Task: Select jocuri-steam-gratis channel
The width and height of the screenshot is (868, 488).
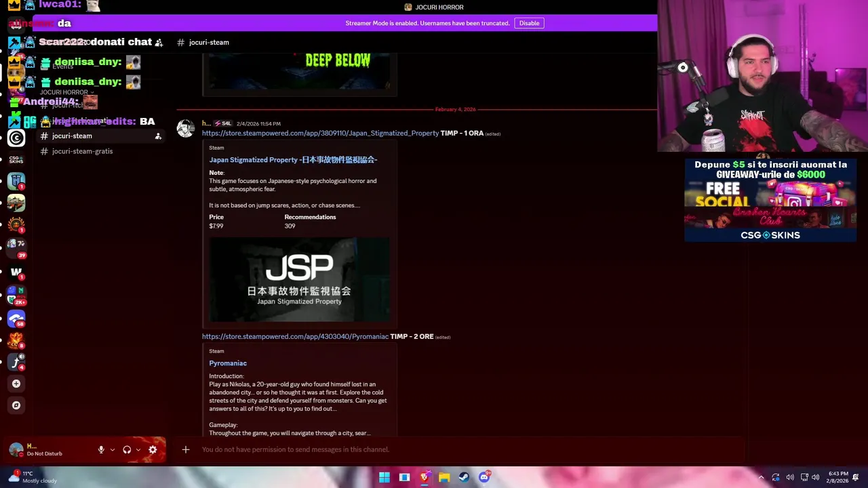Action: click(99, 151)
